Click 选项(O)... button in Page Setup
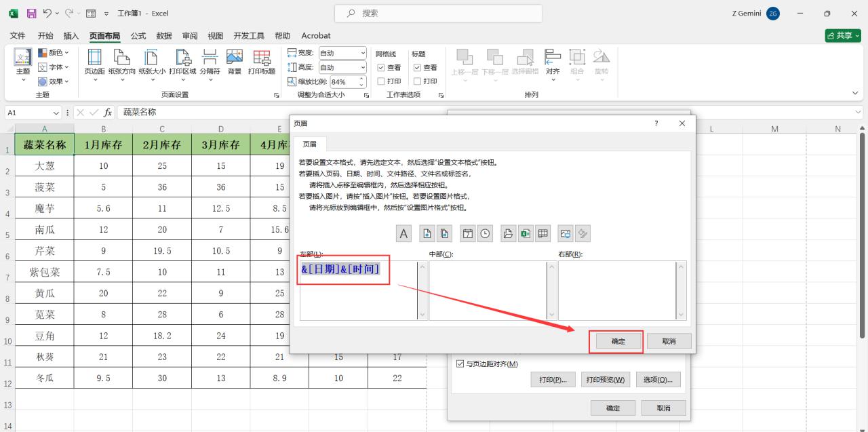The image size is (868, 432). [x=658, y=380]
